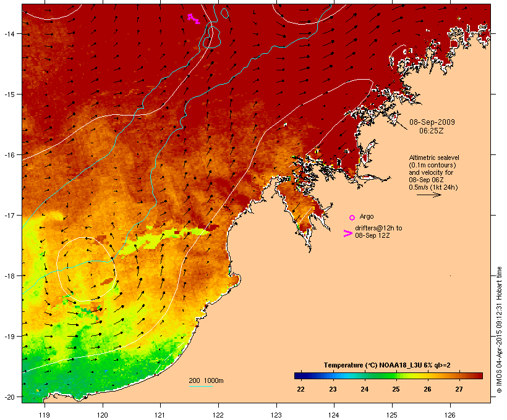
Task: Click the '27' temperature tick label
Action: 459,389
